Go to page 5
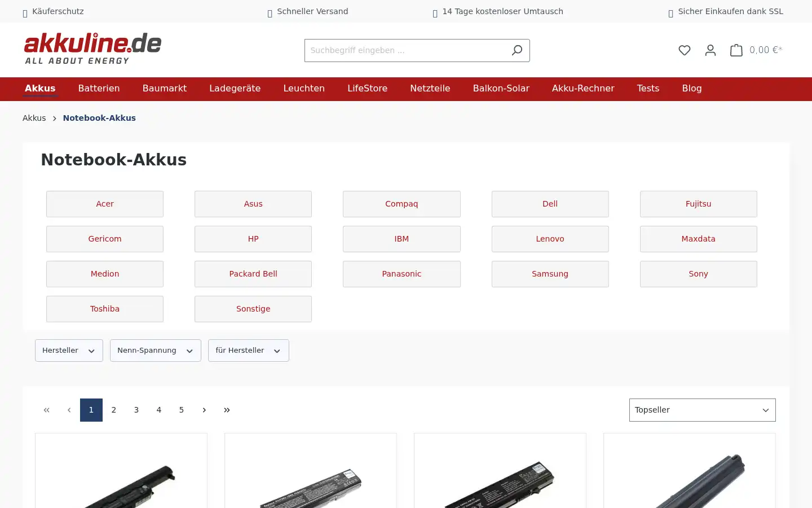This screenshot has height=508, width=812. point(182,410)
